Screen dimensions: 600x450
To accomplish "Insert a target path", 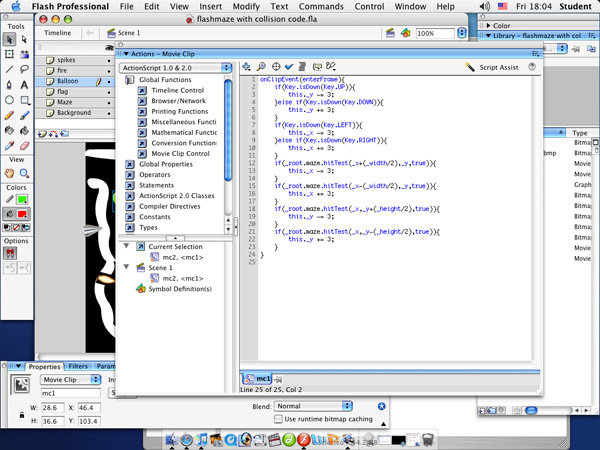I will (276, 67).
